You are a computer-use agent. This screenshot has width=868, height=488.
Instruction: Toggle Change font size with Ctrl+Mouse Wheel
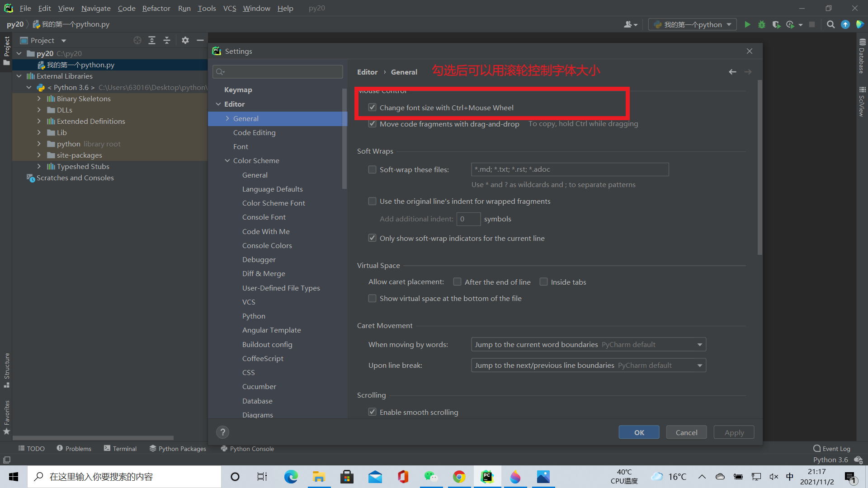(x=372, y=108)
